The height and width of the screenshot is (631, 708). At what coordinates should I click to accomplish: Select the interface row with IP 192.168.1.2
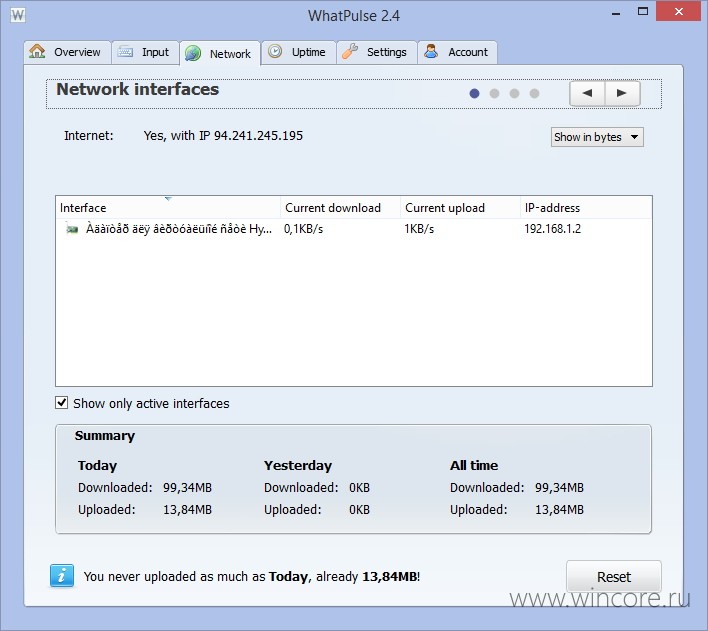click(354, 229)
